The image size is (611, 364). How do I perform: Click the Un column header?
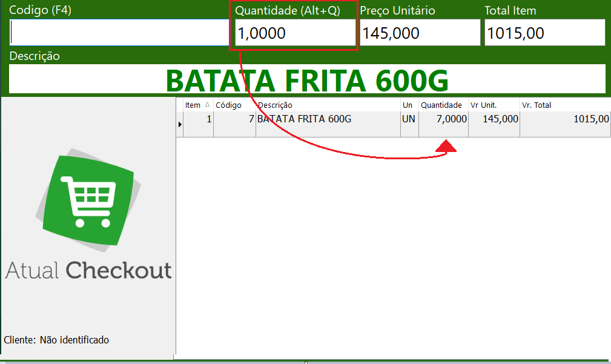[409, 105]
